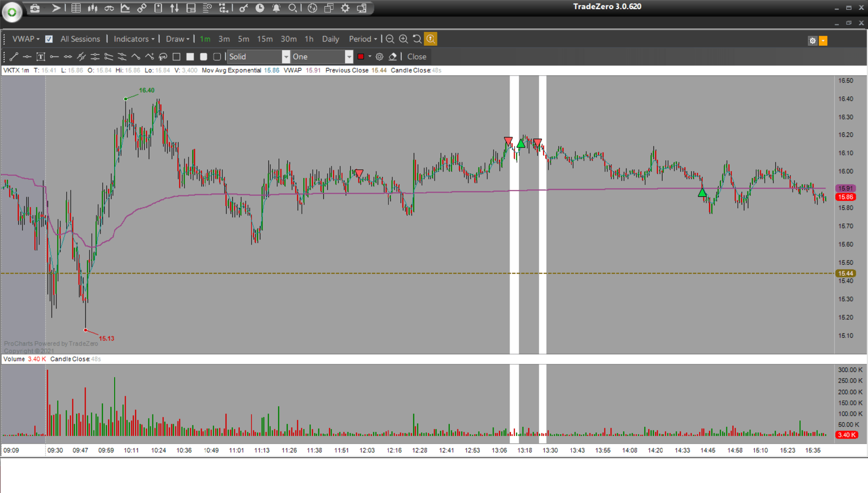Pick the red drawing color swatch
The height and width of the screenshot is (493, 868).
click(361, 57)
